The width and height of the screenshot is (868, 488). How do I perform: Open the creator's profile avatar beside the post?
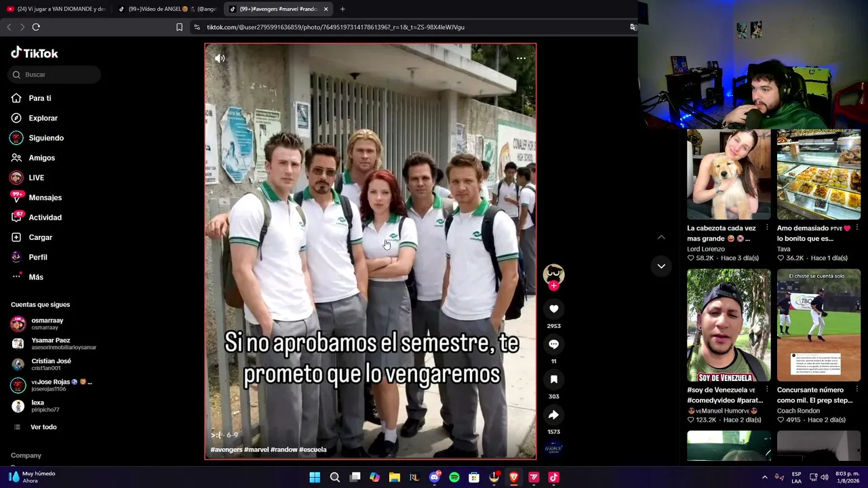553,273
